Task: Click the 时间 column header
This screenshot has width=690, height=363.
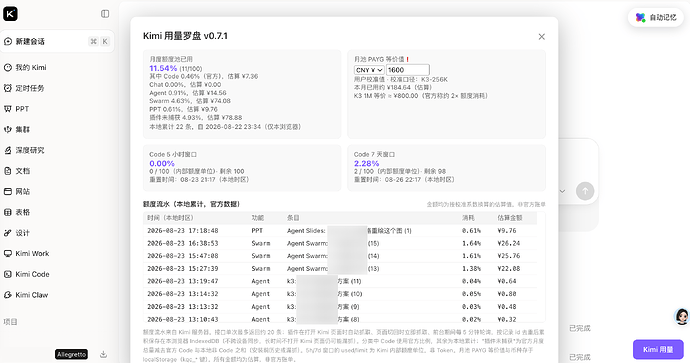Action: (170, 218)
